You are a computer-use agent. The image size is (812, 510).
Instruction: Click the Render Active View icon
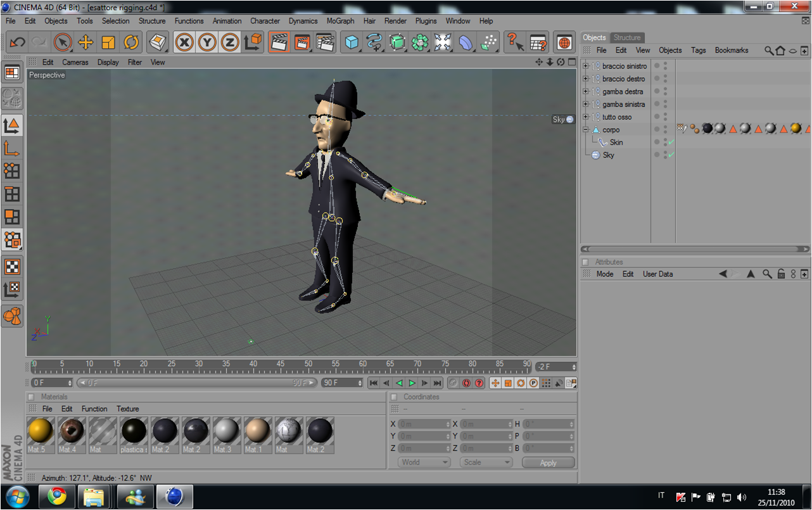[x=279, y=42]
